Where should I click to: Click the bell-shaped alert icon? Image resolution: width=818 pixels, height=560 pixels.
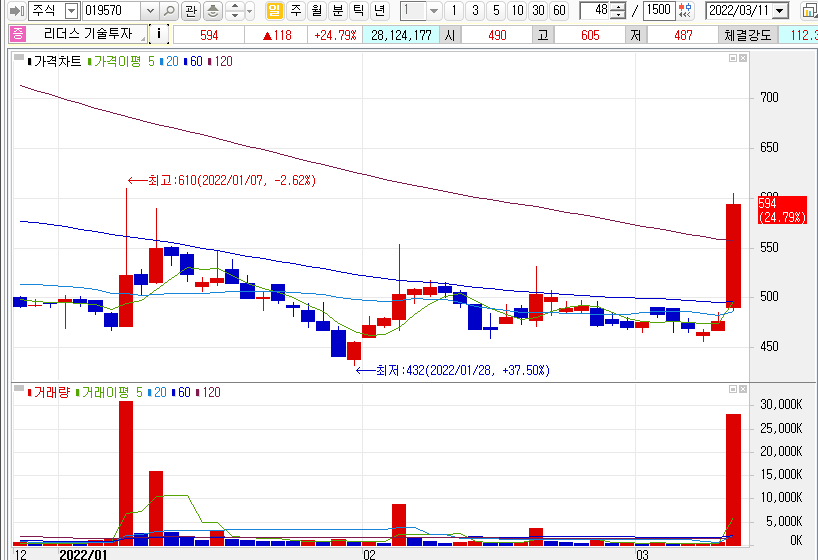213,10
